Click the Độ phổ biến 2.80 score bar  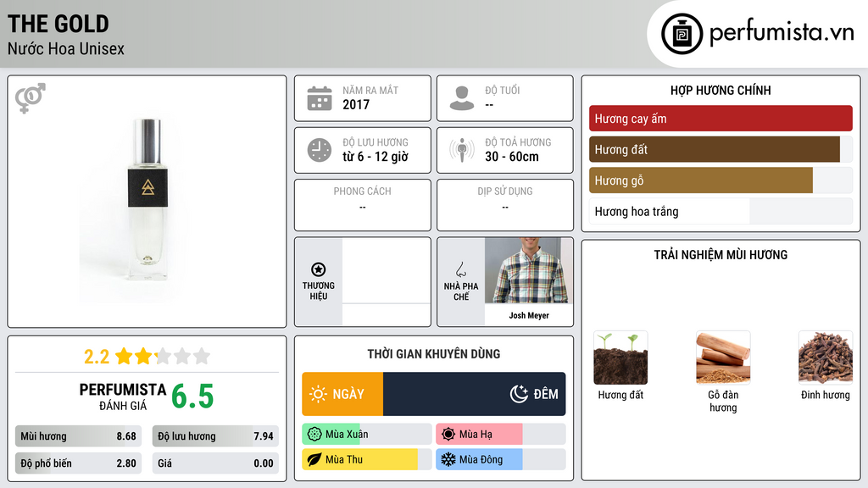[79, 463]
